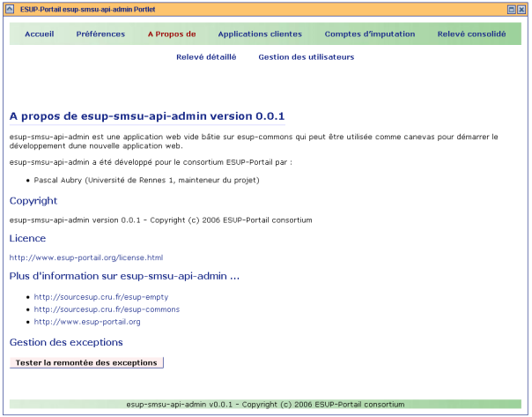Open the Accueil menu item
Image resolution: width=532 pixels, height=417 pixels.
coord(40,34)
